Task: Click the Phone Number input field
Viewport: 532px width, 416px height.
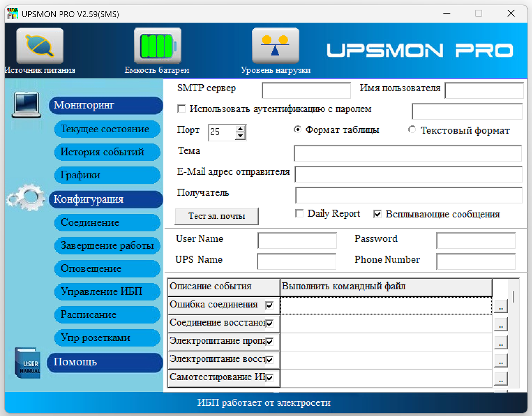Action: [476, 261]
